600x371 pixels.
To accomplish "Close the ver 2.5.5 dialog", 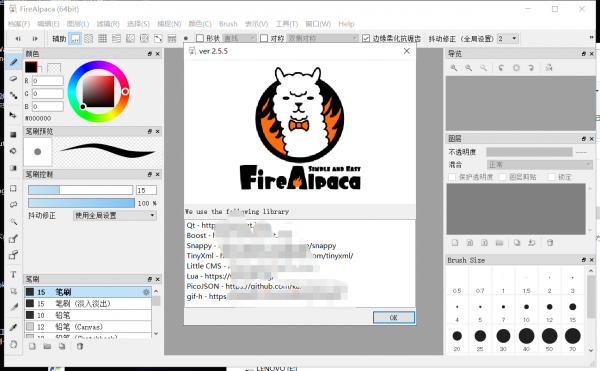I will pyautogui.click(x=407, y=51).
